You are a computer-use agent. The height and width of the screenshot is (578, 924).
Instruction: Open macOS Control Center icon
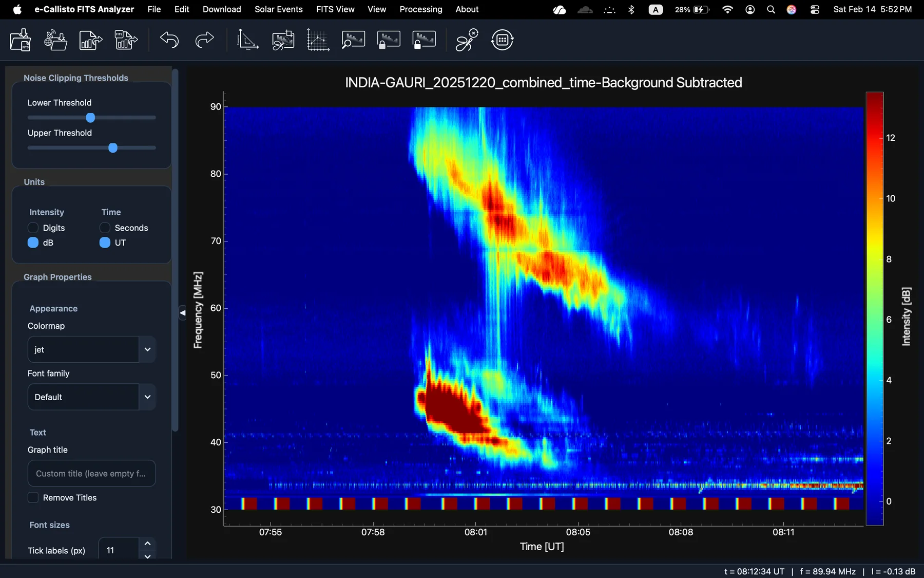coord(815,9)
